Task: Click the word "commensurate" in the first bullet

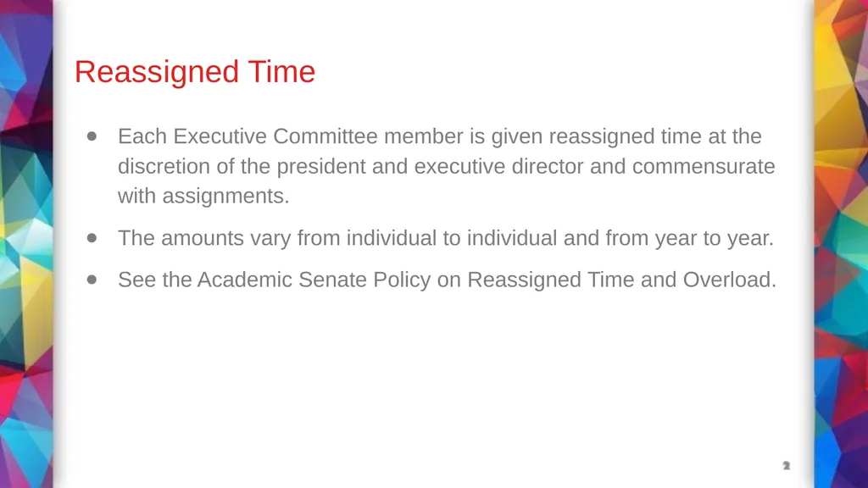Action: 704,166
